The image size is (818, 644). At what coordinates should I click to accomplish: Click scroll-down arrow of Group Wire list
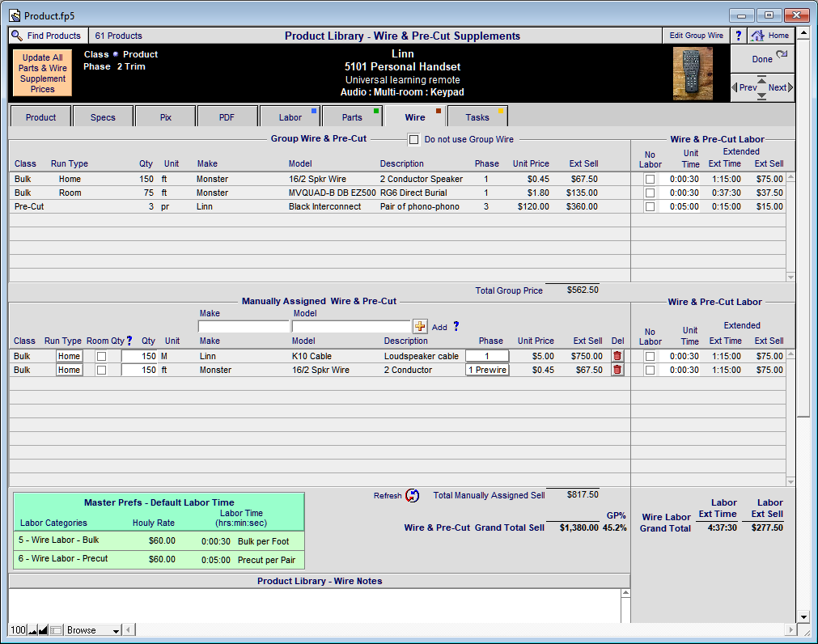coord(790,277)
